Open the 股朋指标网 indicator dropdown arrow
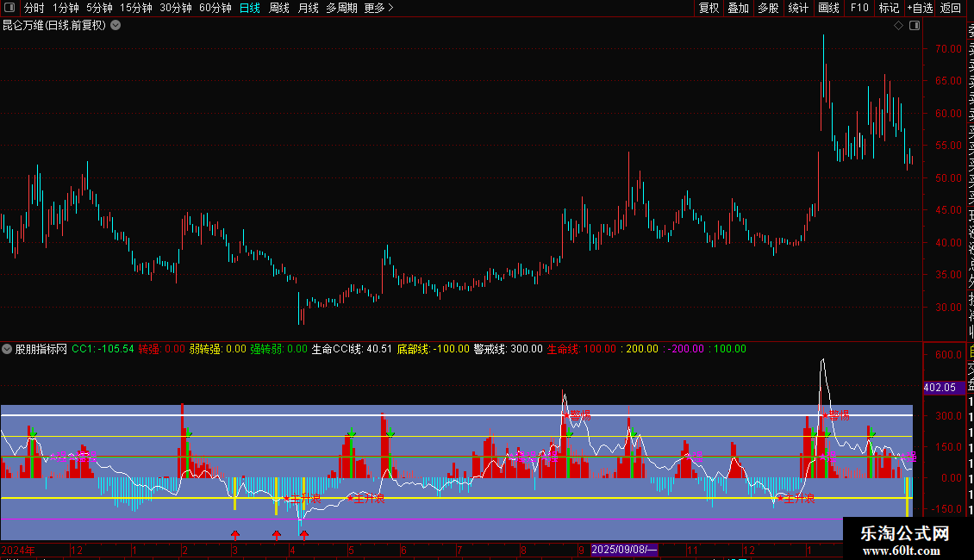The width and height of the screenshot is (974, 560). click(x=7, y=349)
